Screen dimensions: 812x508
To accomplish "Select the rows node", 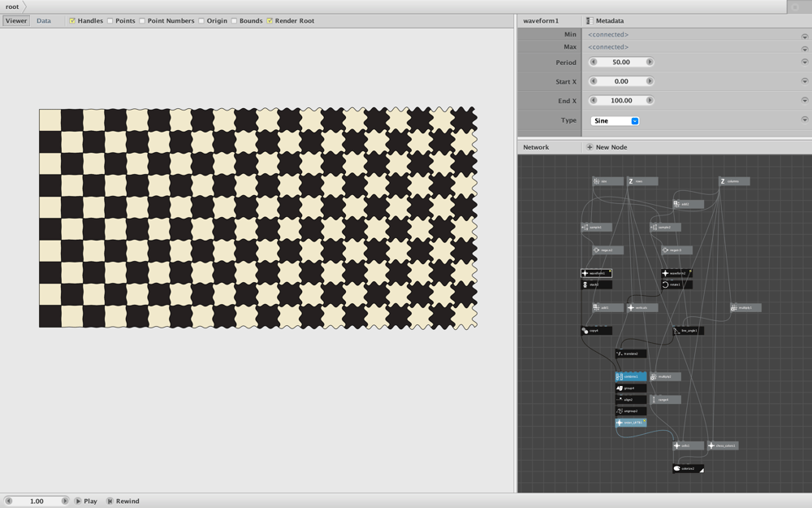I will 642,181.
